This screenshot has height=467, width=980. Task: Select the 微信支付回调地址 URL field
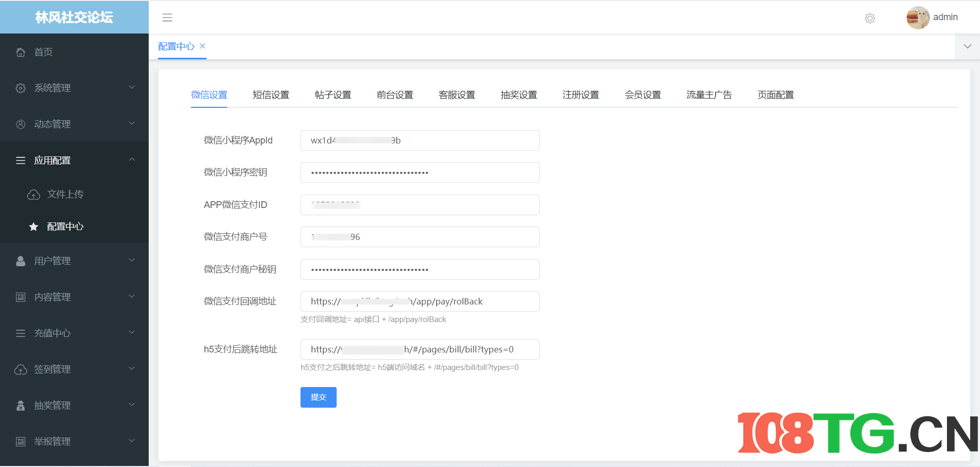pyautogui.click(x=419, y=301)
